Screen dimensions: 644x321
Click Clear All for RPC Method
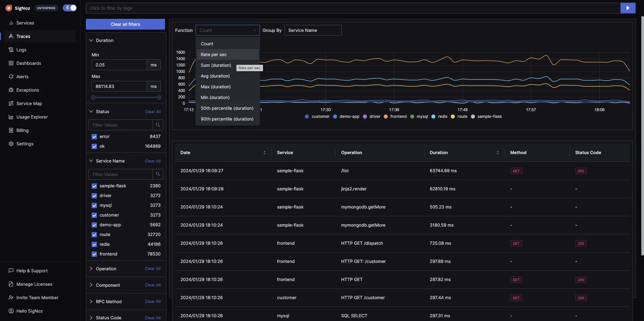153,302
